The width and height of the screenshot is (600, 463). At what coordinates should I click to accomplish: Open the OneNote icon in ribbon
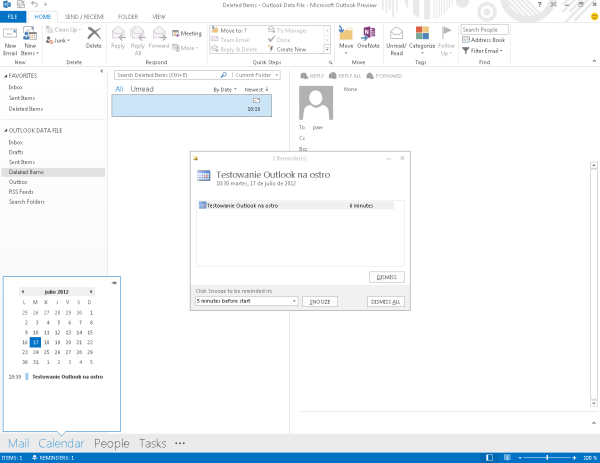[368, 35]
